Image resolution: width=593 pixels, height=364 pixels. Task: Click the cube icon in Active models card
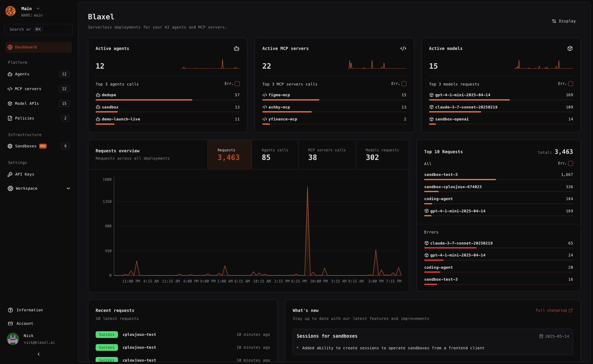pyautogui.click(x=570, y=48)
